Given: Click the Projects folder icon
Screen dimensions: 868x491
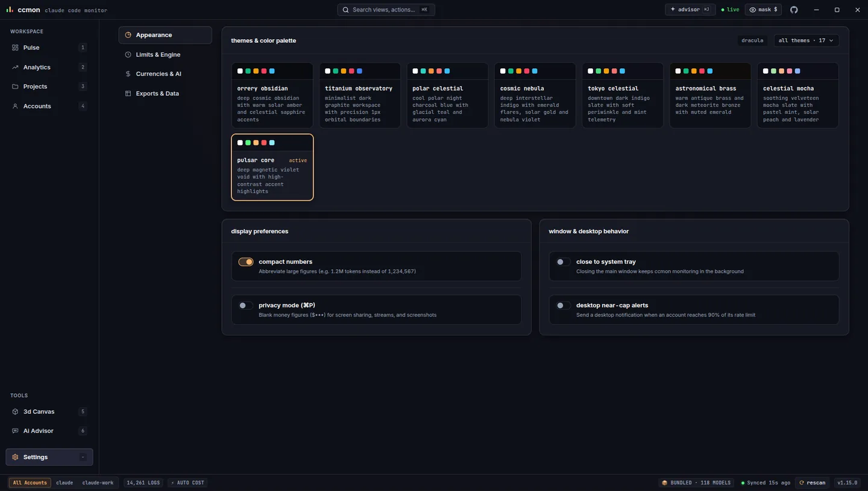Looking at the screenshot, I should pyautogui.click(x=15, y=86).
